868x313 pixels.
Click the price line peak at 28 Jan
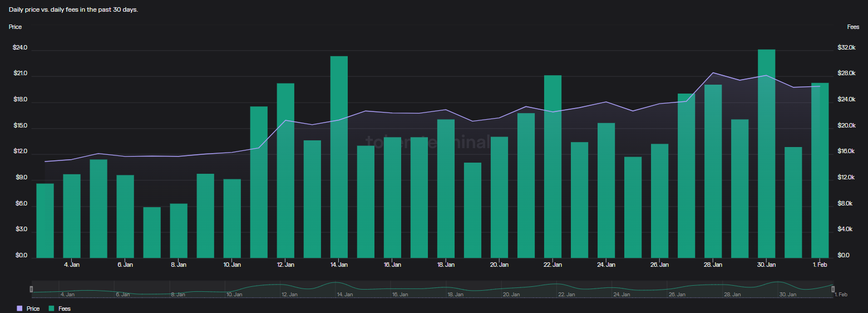coord(713,73)
